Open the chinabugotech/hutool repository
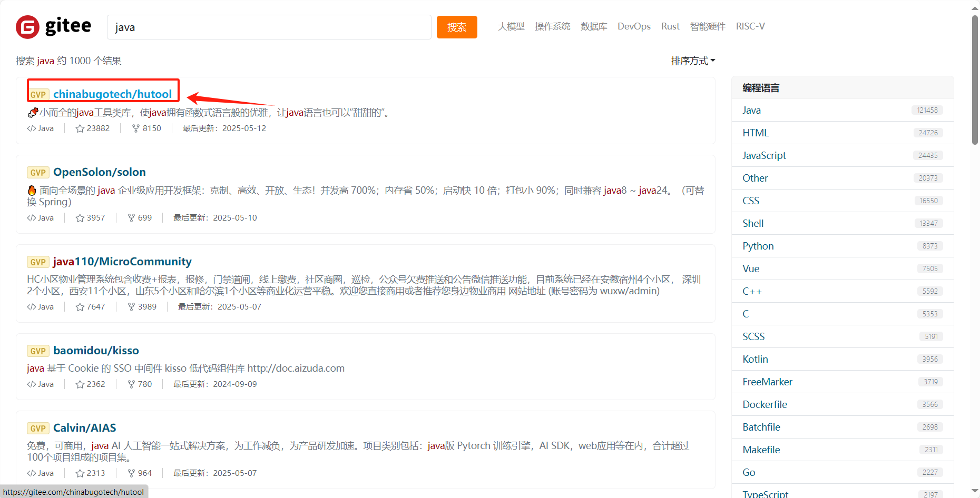The width and height of the screenshot is (980, 498). pos(112,94)
